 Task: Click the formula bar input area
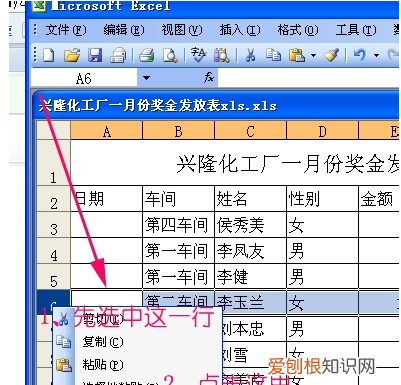tap(309, 78)
